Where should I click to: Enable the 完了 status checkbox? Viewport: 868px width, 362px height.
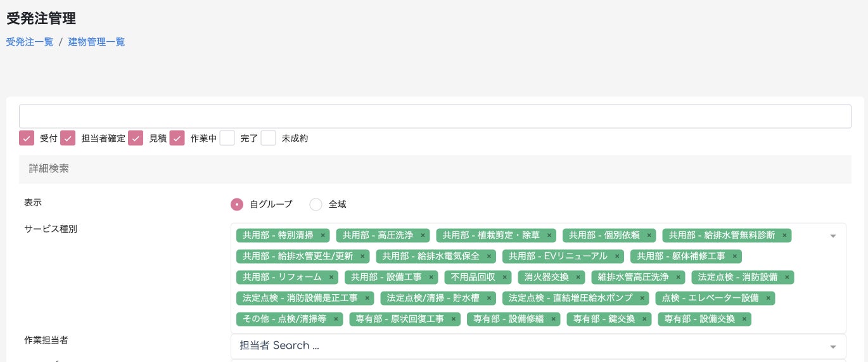[227, 138]
